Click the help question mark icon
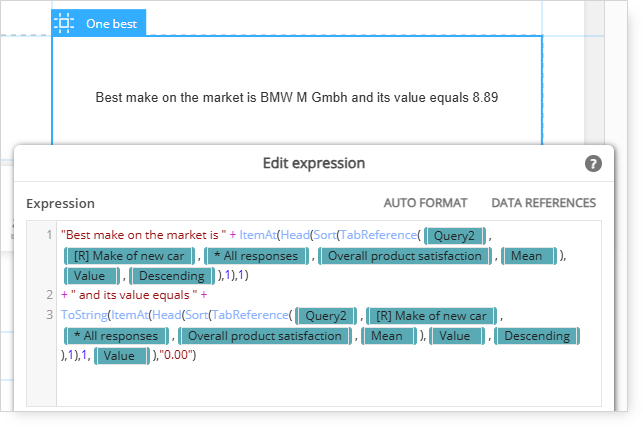The image size is (643, 427). point(593,164)
